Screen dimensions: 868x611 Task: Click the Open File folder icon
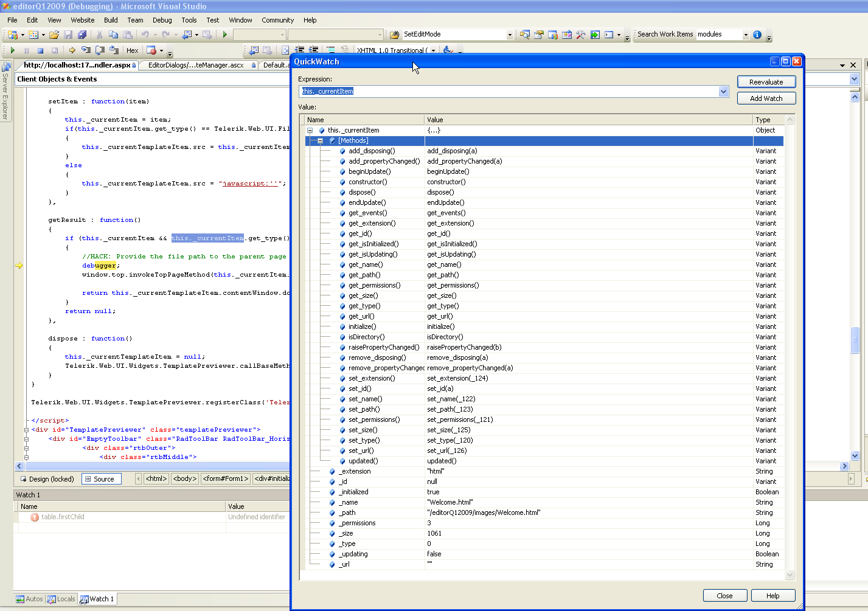(x=54, y=35)
